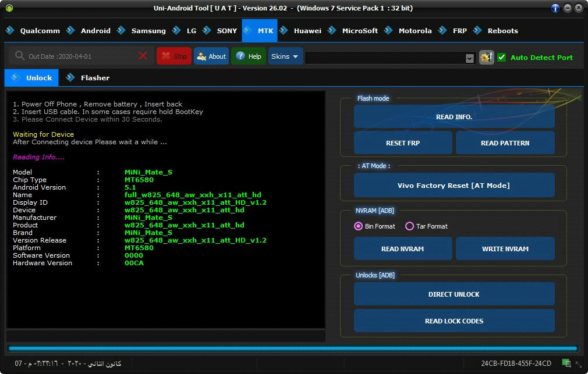588x374 pixels.
Task: Open the Qualcomm tab
Action: coord(33,31)
